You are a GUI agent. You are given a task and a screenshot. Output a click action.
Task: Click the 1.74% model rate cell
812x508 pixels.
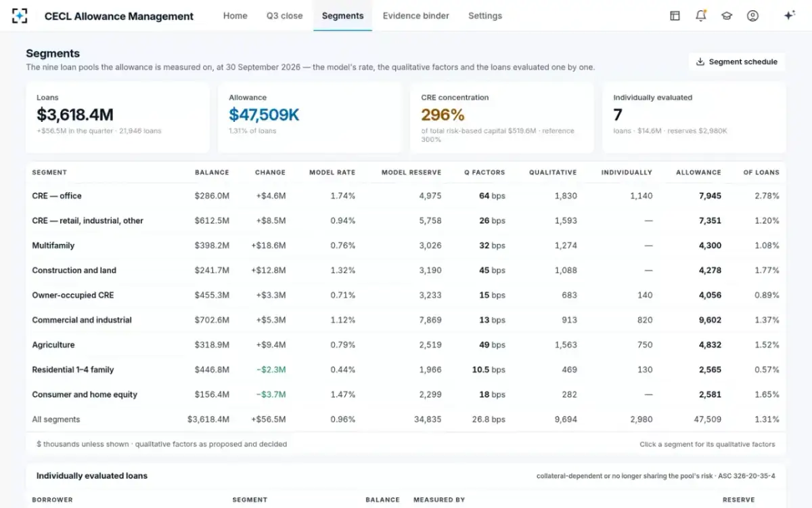coord(343,196)
